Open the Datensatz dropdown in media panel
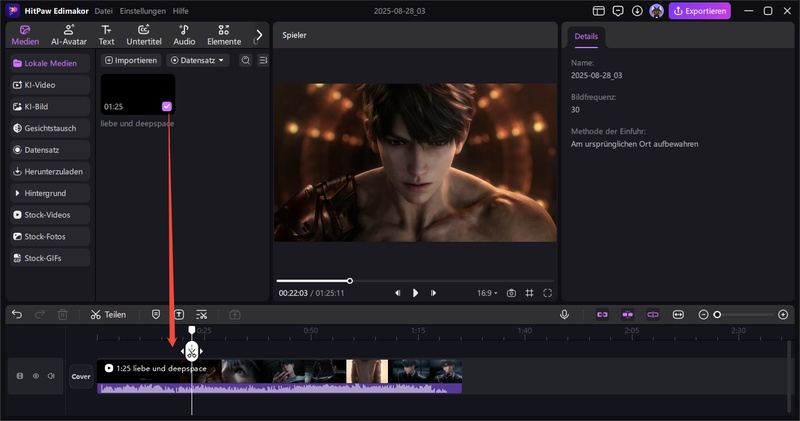The width and height of the screenshot is (800, 421). 197,60
